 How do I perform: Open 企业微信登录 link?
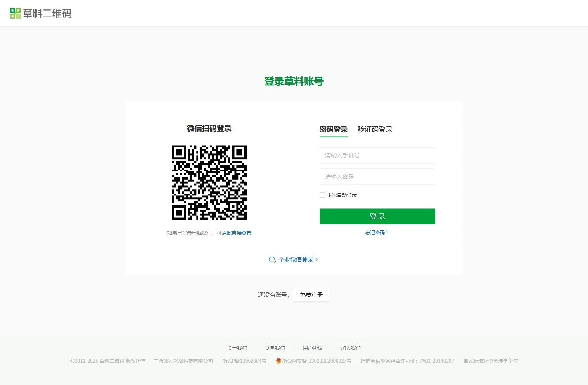pos(296,260)
